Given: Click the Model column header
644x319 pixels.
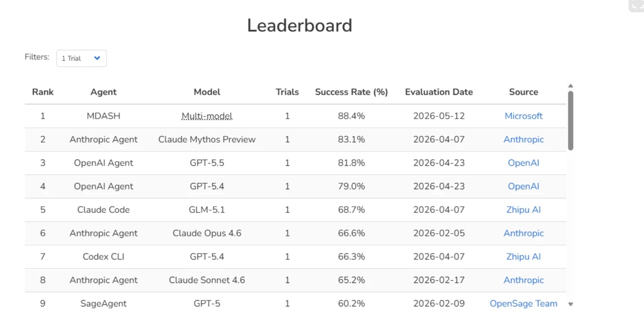Looking at the screenshot, I should click(207, 92).
